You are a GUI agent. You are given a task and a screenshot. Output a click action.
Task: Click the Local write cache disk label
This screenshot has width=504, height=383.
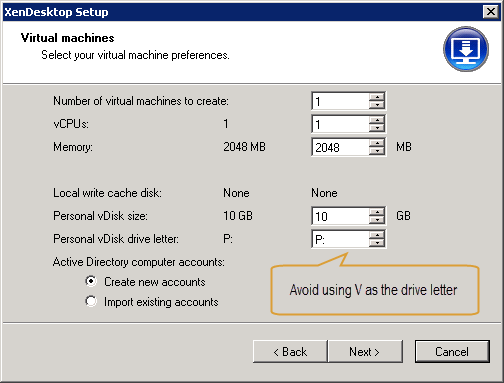coord(107,193)
